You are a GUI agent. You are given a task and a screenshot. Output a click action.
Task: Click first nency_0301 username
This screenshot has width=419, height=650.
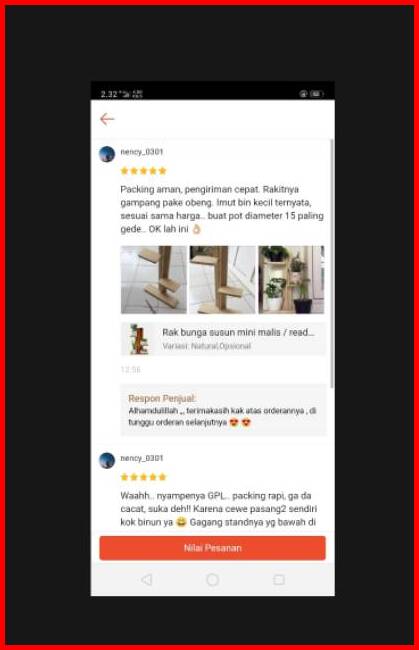[142, 152]
